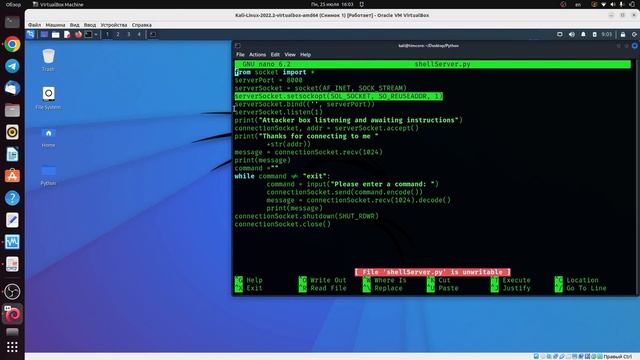This screenshot has width=640, height=360.
Task: Click the show desktop icon in Kali panel
Action: [x=44, y=35]
